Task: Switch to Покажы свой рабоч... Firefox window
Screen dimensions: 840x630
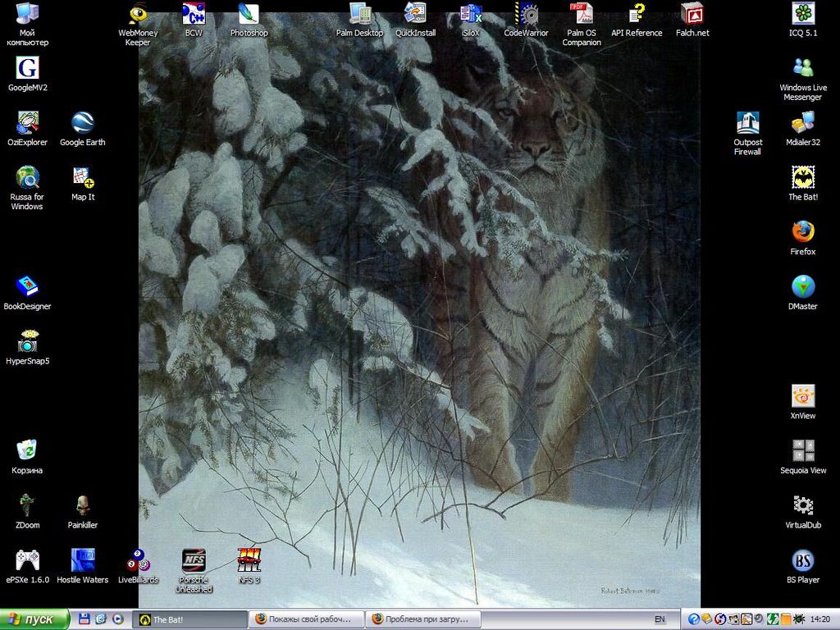Action: click(x=307, y=619)
